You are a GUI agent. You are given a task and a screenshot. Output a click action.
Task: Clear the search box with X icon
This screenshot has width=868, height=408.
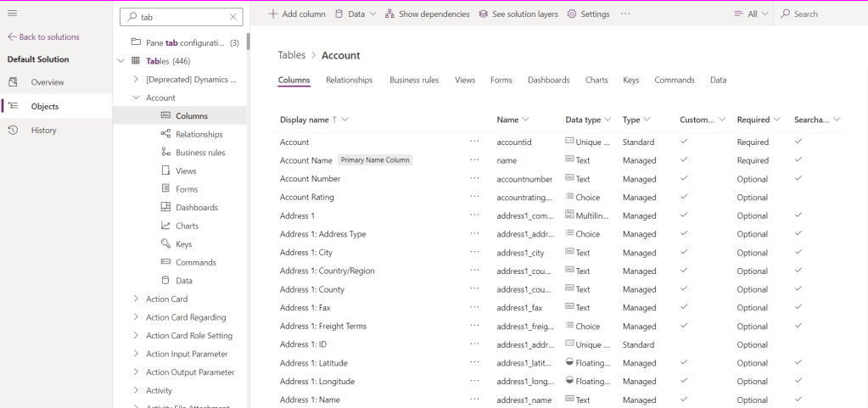click(x=233, y=17)
